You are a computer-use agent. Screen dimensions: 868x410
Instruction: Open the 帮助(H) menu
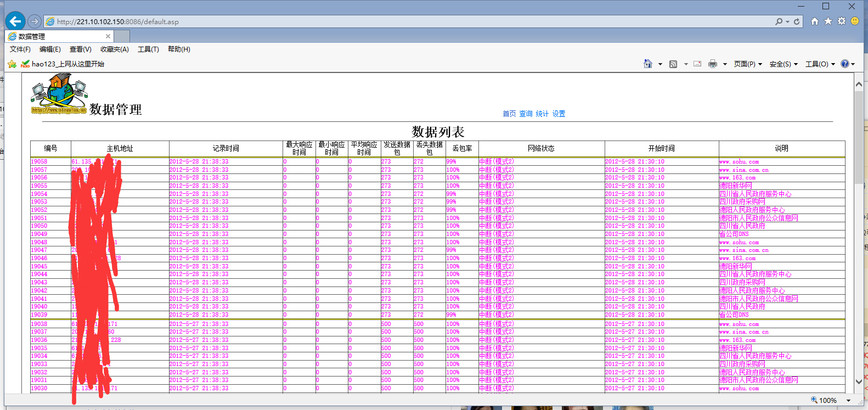click(x=179, y=49)
